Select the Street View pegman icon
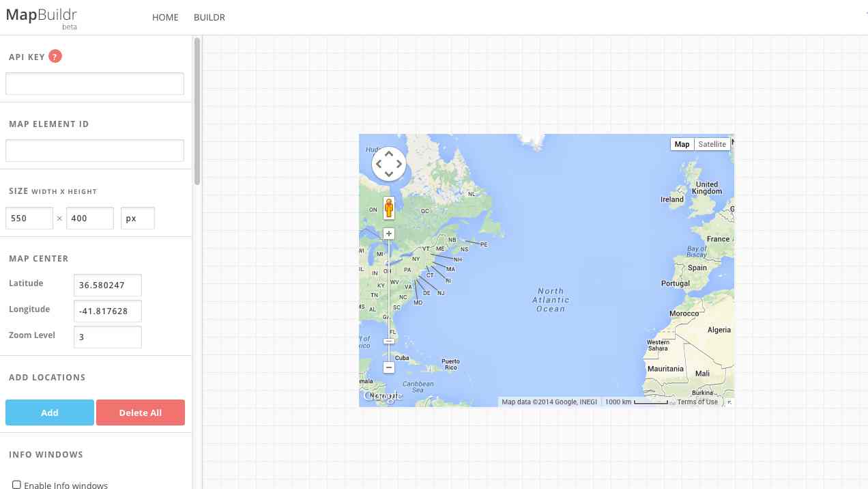Viewport: 868px width, 489px height. (x=389, y=208)
